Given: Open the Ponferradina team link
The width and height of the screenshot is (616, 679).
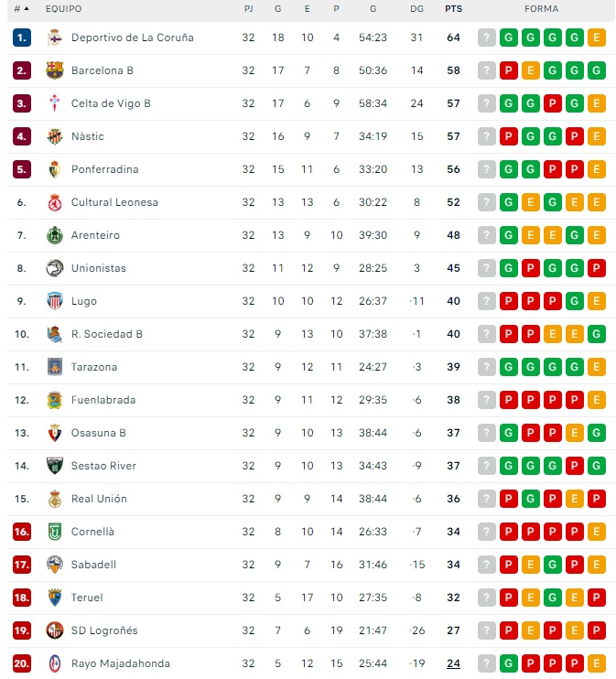Looking at the screenshot, I should [105, 169].
